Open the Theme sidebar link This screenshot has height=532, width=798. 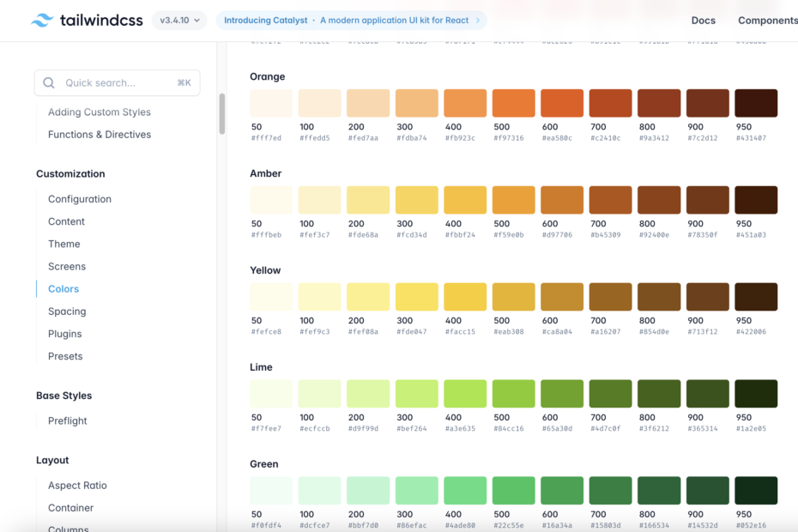coord(64,244)
